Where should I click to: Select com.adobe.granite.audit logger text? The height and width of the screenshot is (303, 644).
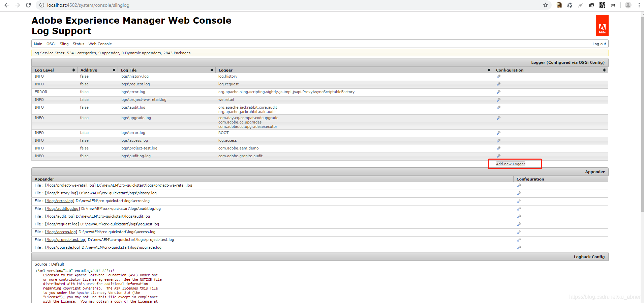coord(240,156)
